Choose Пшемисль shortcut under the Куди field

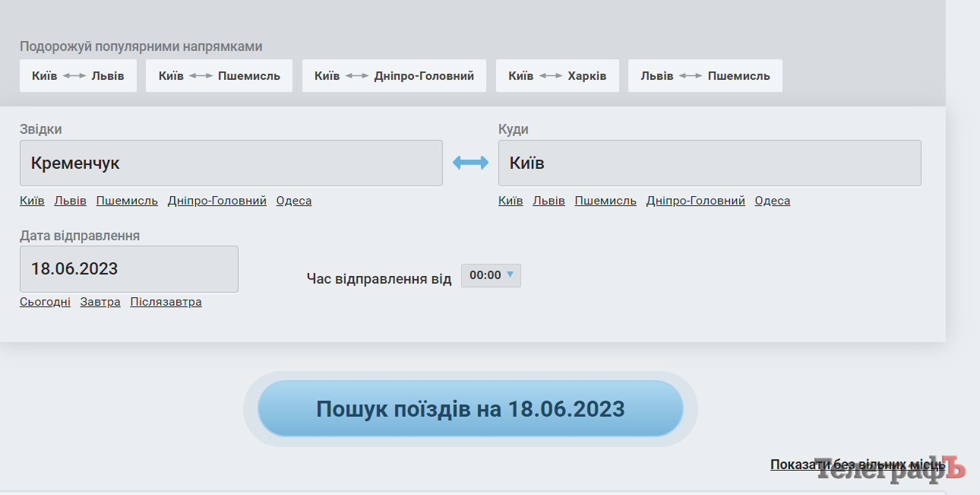click(x=605, y=201)
